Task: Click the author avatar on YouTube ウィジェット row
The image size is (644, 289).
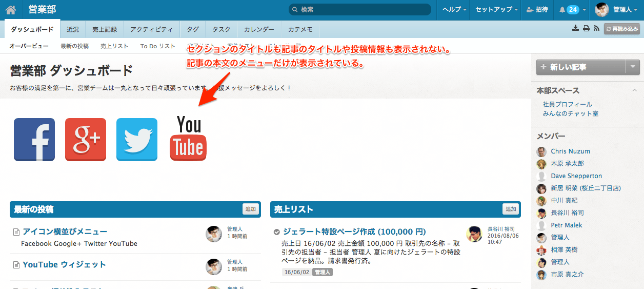Action: [214, 267]
